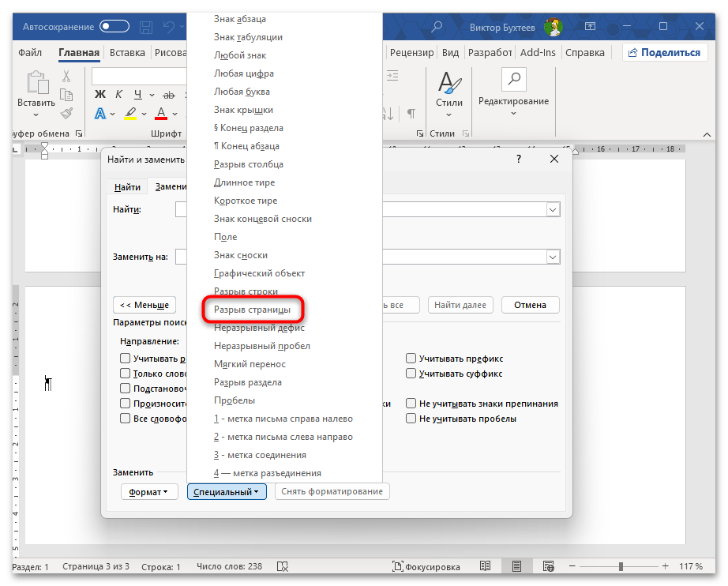Toggle paragraph marks ¶ button
The image size is (728, 586).
(x=411, y=113)
